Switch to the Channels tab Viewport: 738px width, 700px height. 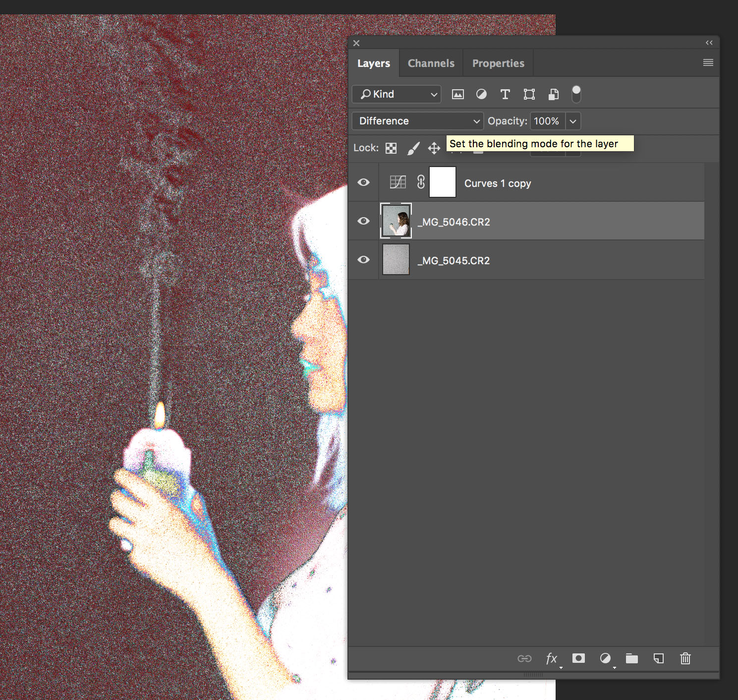[431, 63]
